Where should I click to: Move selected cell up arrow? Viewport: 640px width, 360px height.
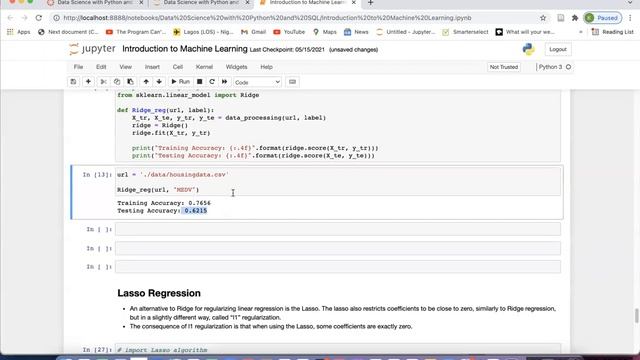(146, 82)
